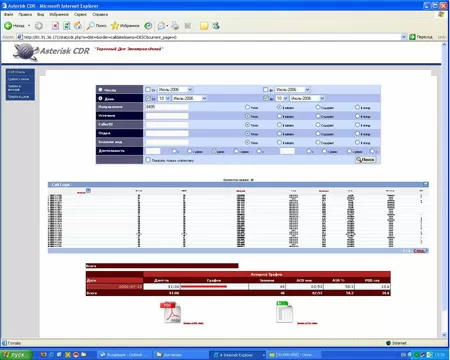Click the yellow folder toolbar icon

click(204, 26)
